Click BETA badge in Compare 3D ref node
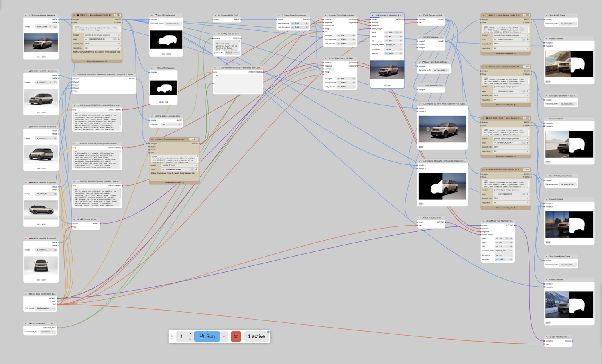This screenshot has width=602, height=364. click(421, 147)
